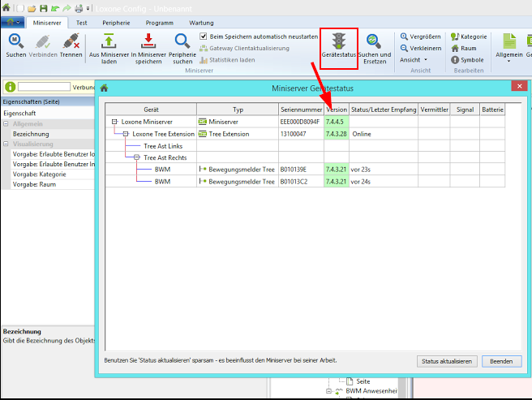Screen dimensions: 532x400
Task: Click the Trennen disconnect icon
Action: (x=71, y=41)
